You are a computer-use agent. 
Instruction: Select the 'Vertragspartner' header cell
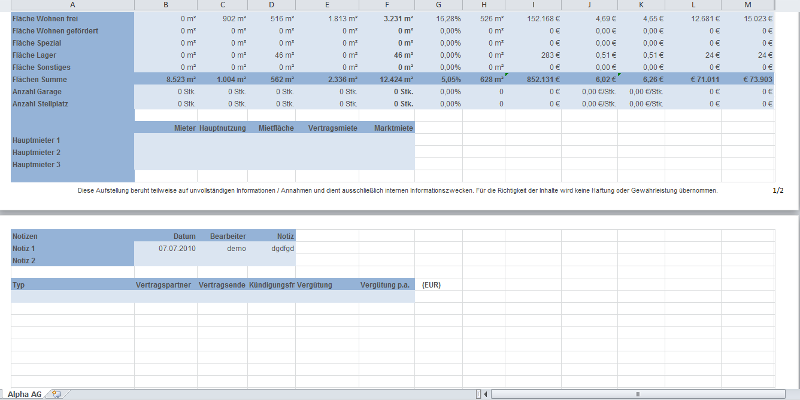(x=166, y=285)
